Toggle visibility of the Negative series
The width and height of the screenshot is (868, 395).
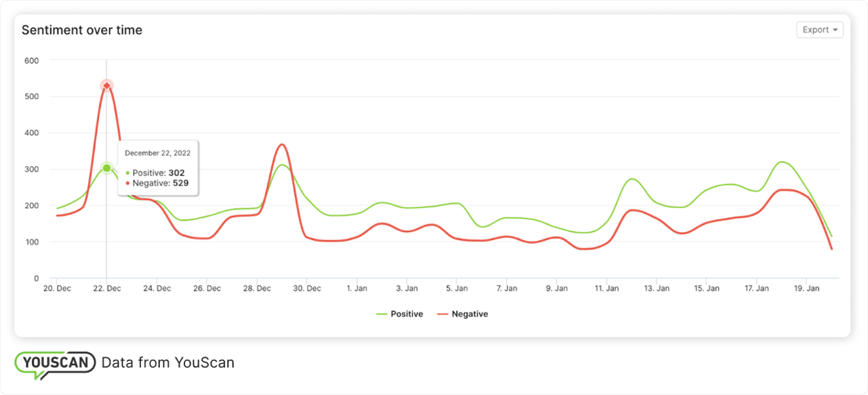click(471, 314)
